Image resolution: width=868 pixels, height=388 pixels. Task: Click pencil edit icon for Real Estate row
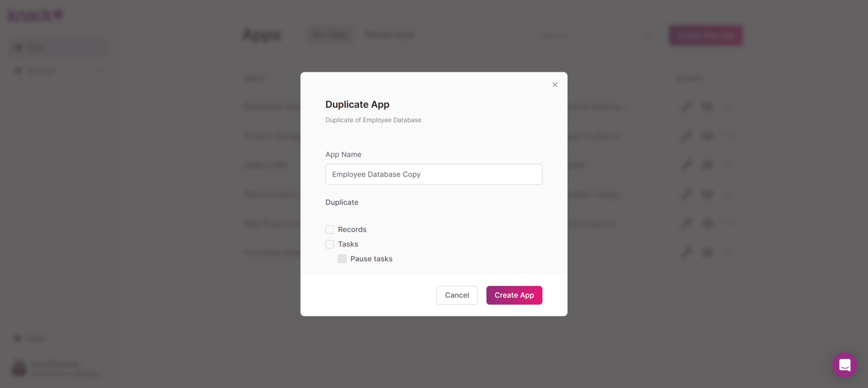[686, 223]
